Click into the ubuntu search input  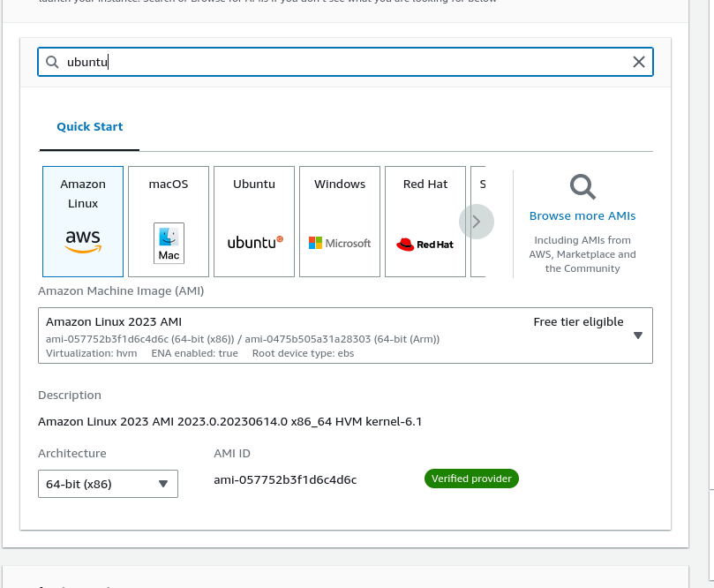[x=345, y=62]
